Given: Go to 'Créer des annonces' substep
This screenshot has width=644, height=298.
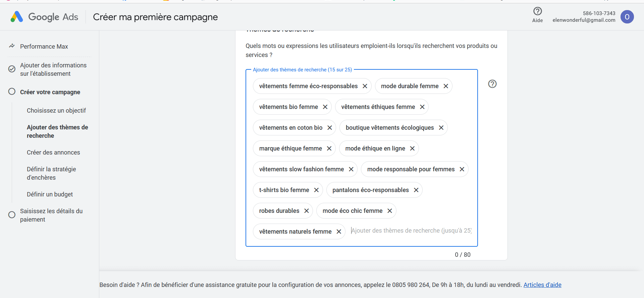Looking at the screenshot, I should (x=53, y=153).
